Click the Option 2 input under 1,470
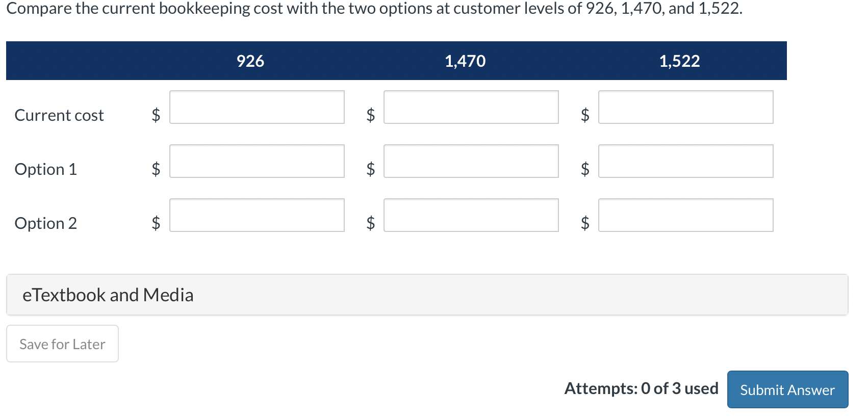Image resolution: width=868 pixels, height=419 pixels. [471, 215]
